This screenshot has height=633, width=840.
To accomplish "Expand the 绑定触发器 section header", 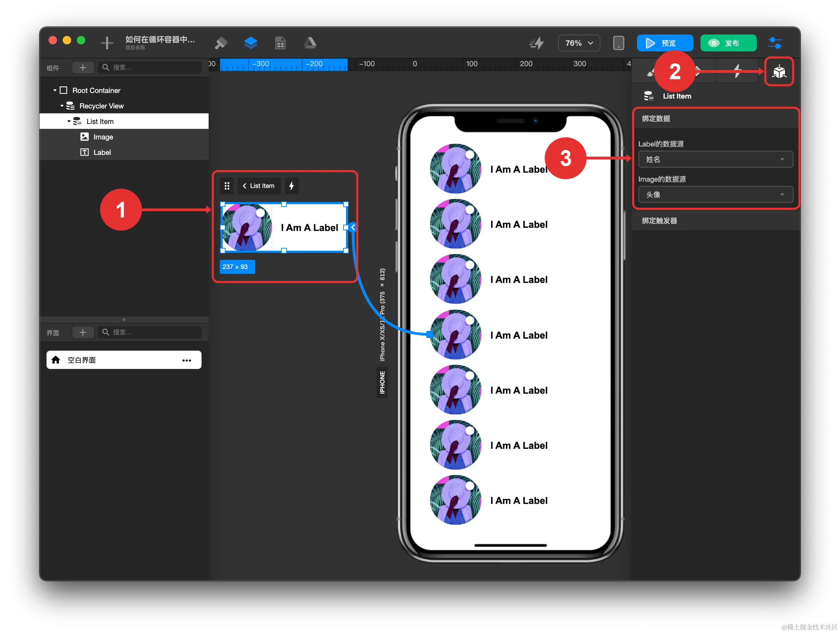I will pyautogui.click(x=659, y=221).
